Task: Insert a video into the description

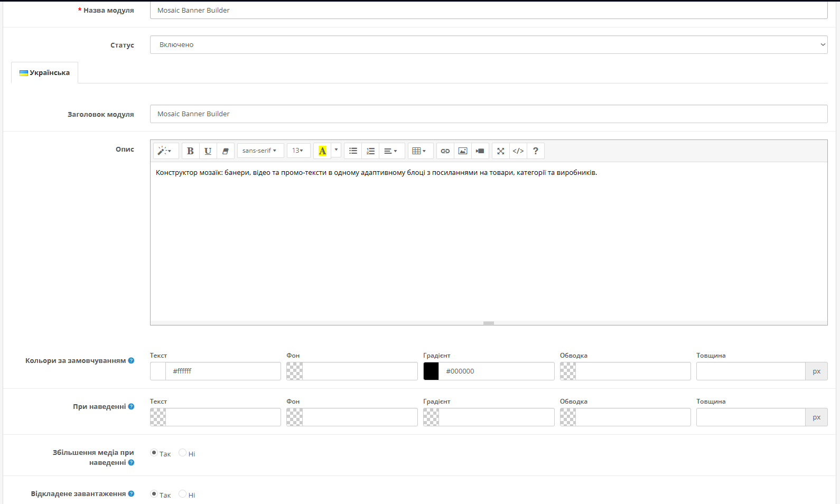Action: tap(480, 151)
